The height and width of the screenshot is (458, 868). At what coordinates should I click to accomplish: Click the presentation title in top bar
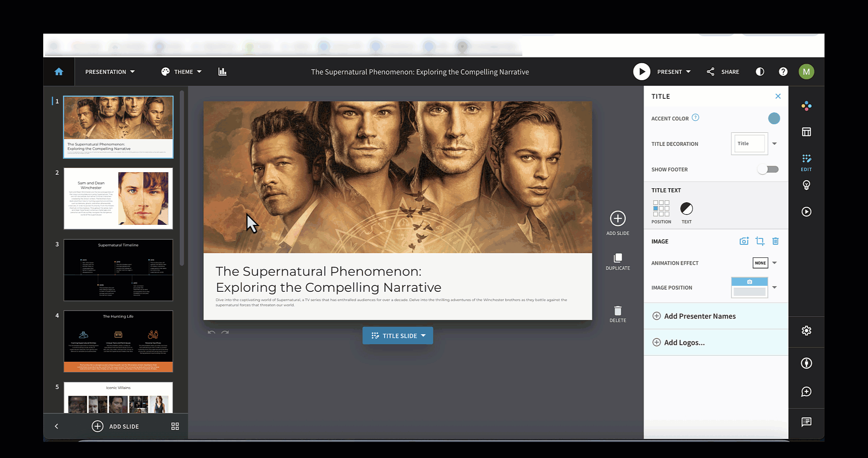420,72
